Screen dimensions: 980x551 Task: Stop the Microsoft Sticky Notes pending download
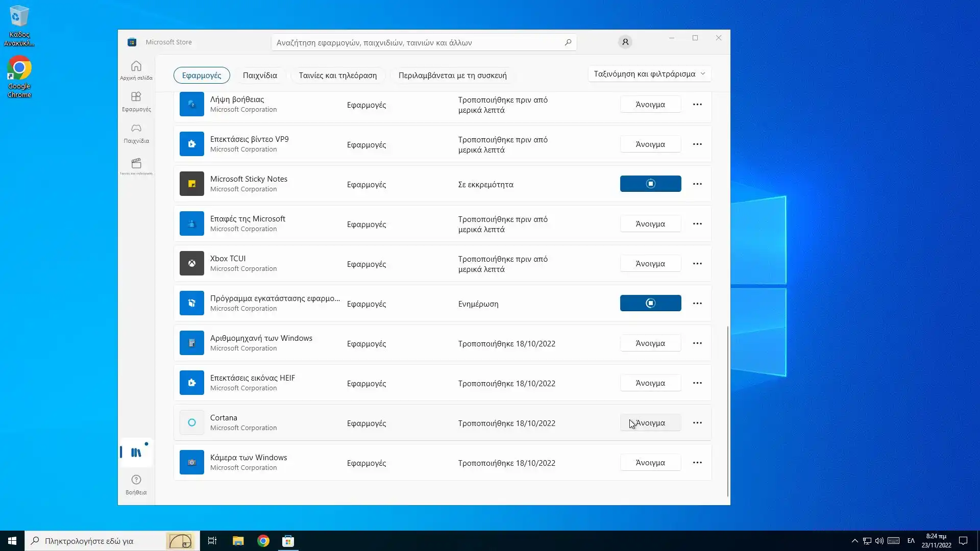pyautogui.click(x=650, y=184)
